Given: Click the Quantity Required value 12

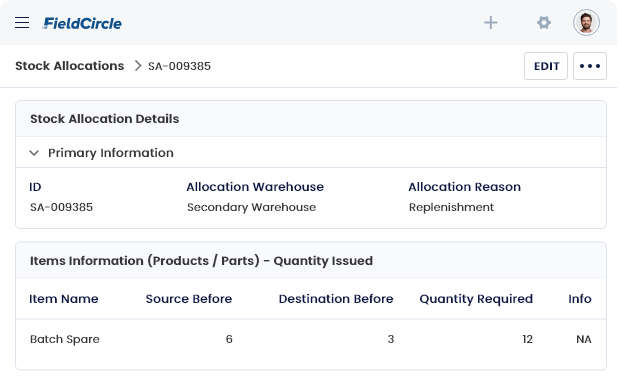Looking at the screenshot, I should click(528, 339).
